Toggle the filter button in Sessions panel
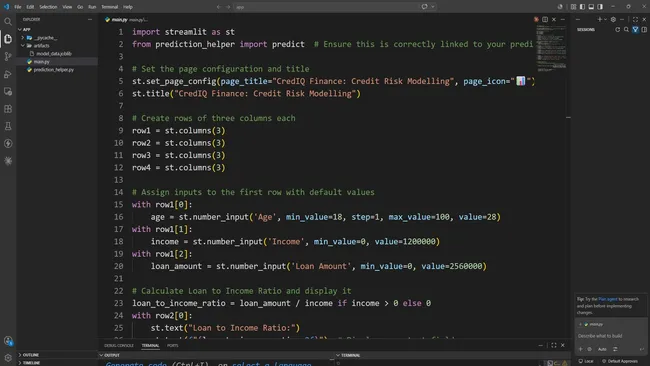Image resolution: width=650 pixels, height=366 pixels. [x=635, y=29]
